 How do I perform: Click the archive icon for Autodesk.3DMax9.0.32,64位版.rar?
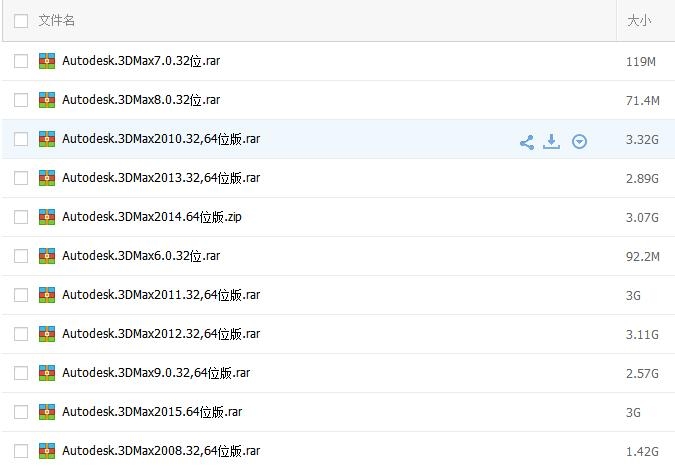coord(47,373)
